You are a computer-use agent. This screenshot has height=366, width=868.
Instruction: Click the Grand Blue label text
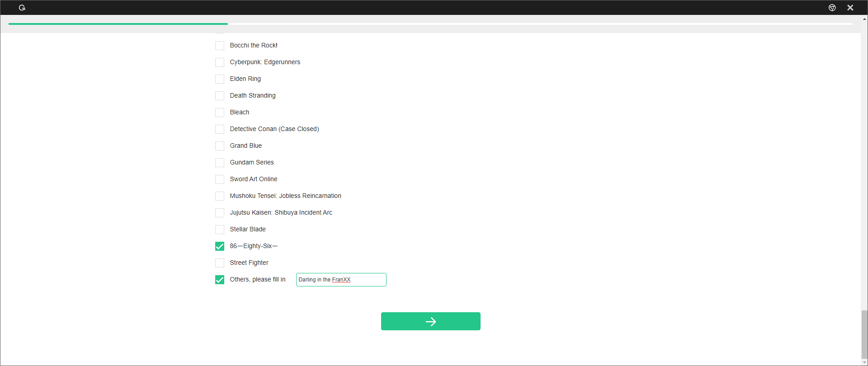[246, 146]
